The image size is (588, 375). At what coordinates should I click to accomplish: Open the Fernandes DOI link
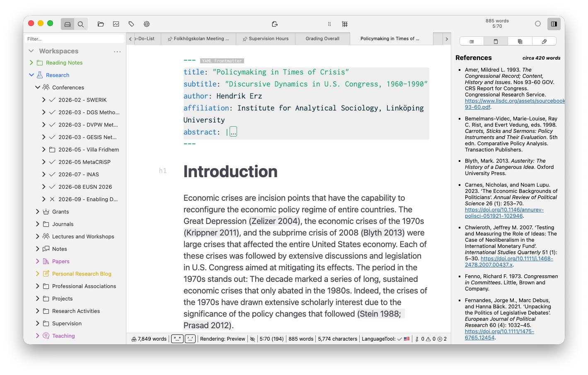(500, 334)
